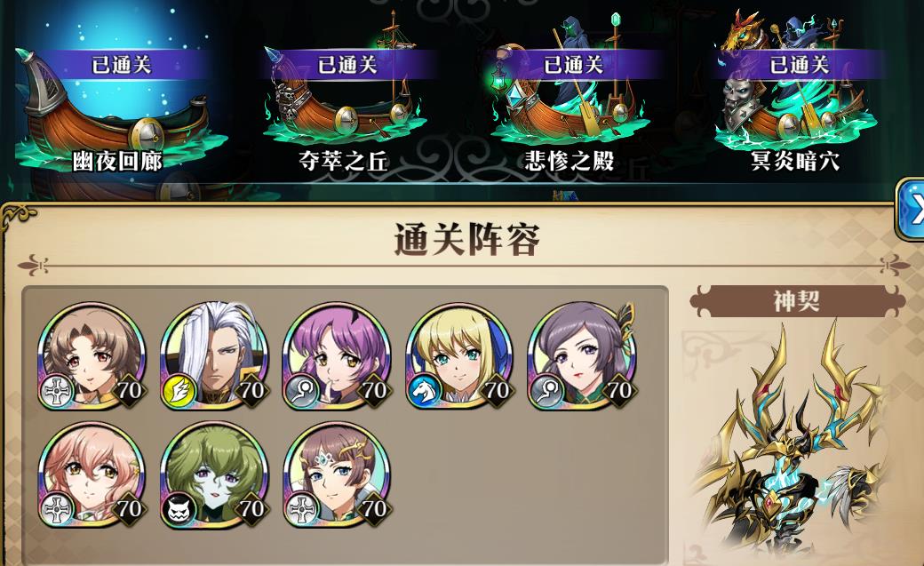Click the brown-haired healer hero portrait
The width and height of the screenshot is (924, 566).
pyautogui.click(x=92, y=355)
